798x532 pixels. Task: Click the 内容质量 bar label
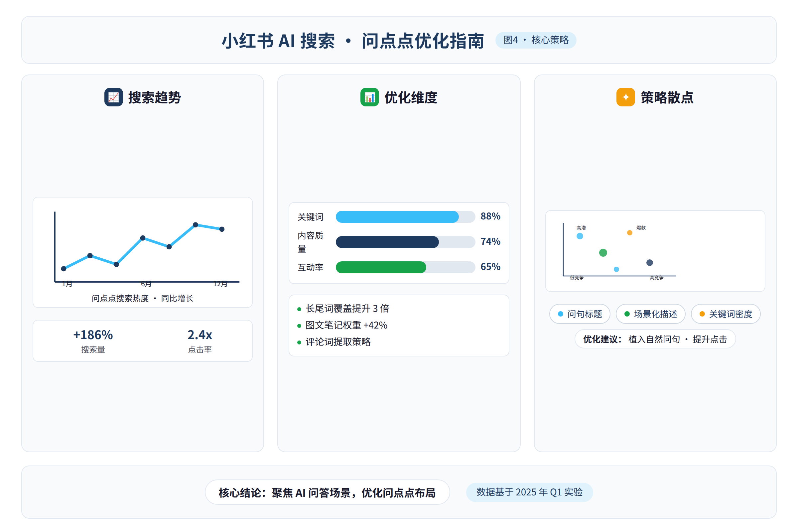(x=311, y=242)
